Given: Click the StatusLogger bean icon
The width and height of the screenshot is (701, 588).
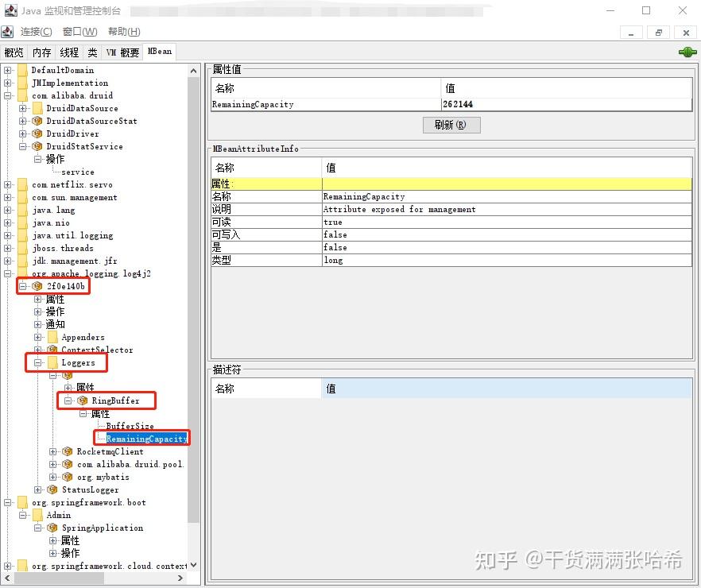Looking at the screenshot, I should [x=52, y=489].
